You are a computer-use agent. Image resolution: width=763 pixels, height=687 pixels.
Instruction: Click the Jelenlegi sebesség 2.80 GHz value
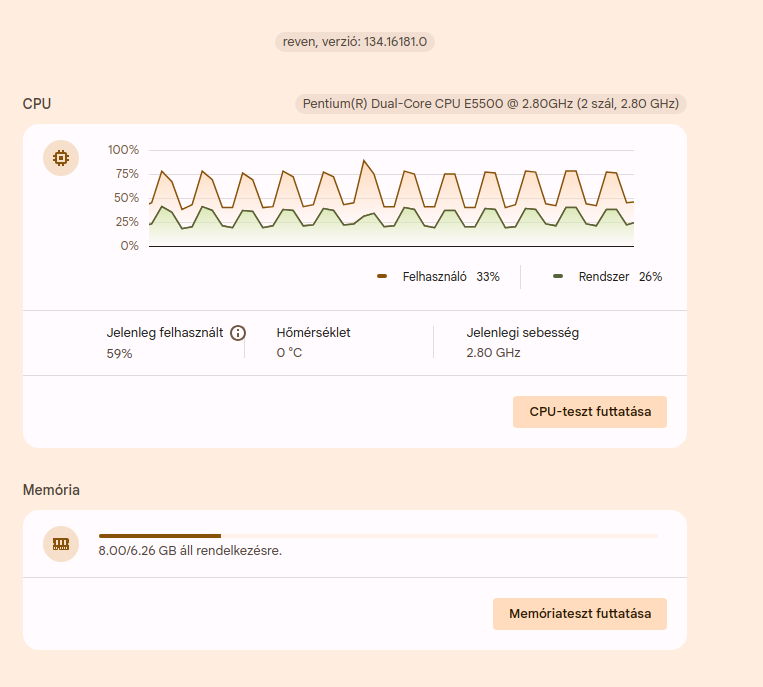coord(493,353)
